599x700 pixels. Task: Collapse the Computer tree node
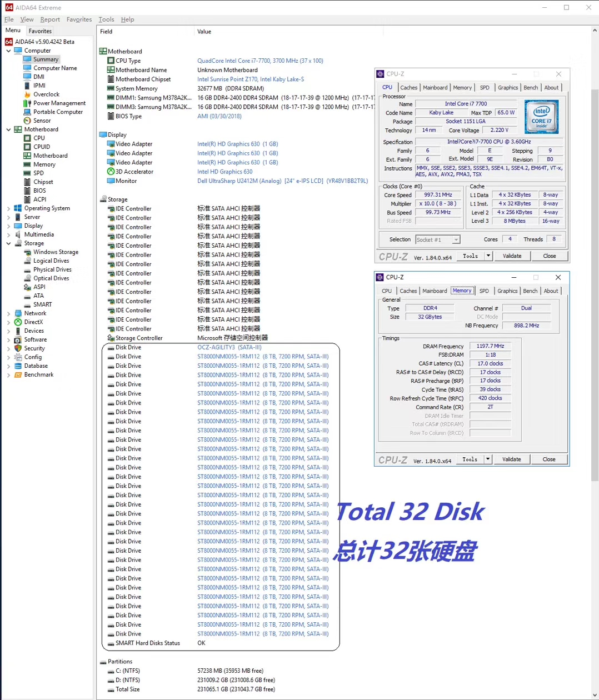click(x=8, y=51)
